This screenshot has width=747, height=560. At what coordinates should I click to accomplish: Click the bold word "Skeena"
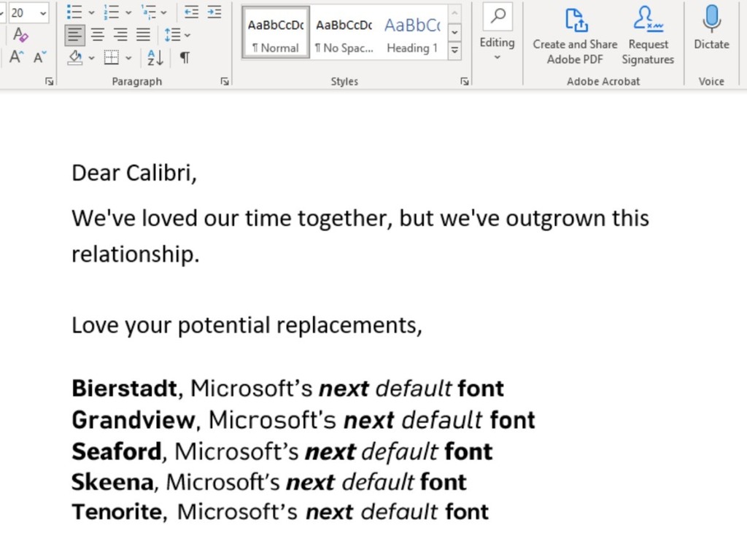tap(112, 482)
